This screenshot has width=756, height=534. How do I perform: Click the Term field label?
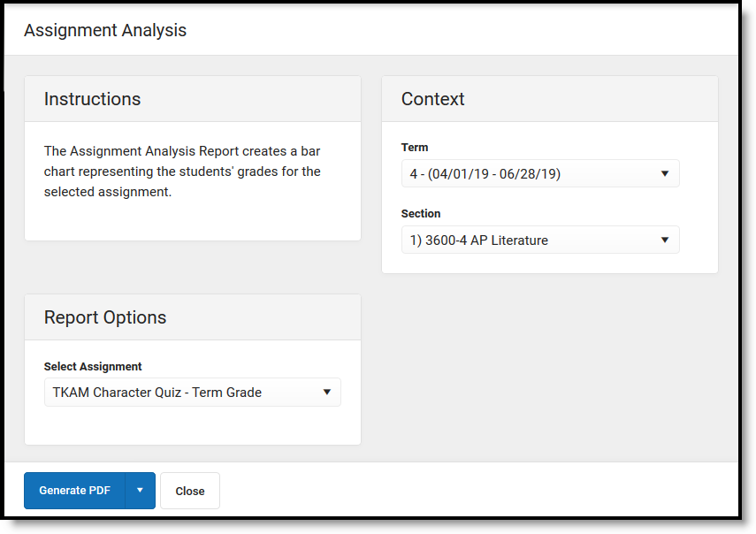click(415, 148)
